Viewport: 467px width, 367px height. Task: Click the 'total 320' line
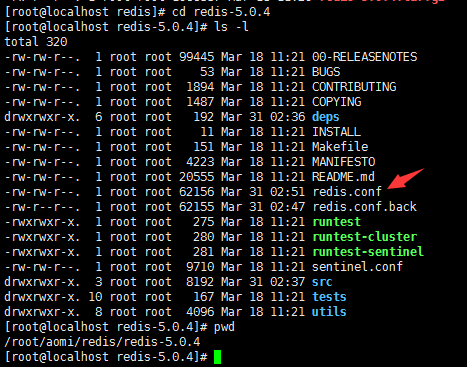[x=36, y=42]
